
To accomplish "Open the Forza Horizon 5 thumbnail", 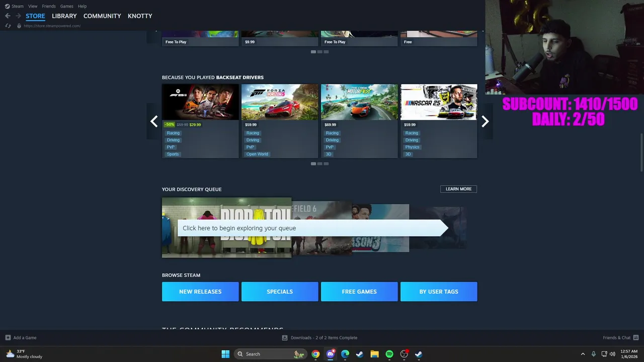I will 280,102.
